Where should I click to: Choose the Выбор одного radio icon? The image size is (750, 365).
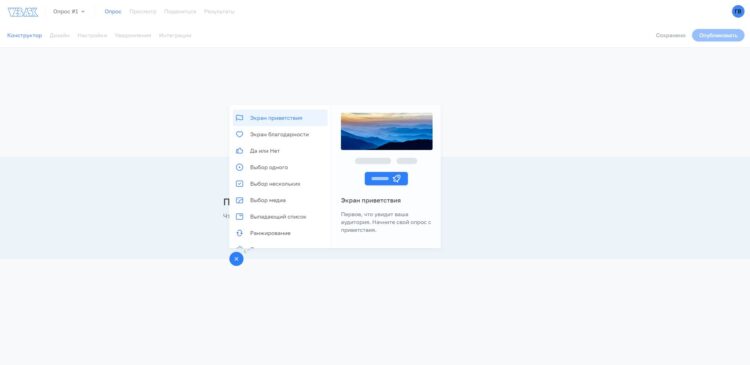point(240,167)
